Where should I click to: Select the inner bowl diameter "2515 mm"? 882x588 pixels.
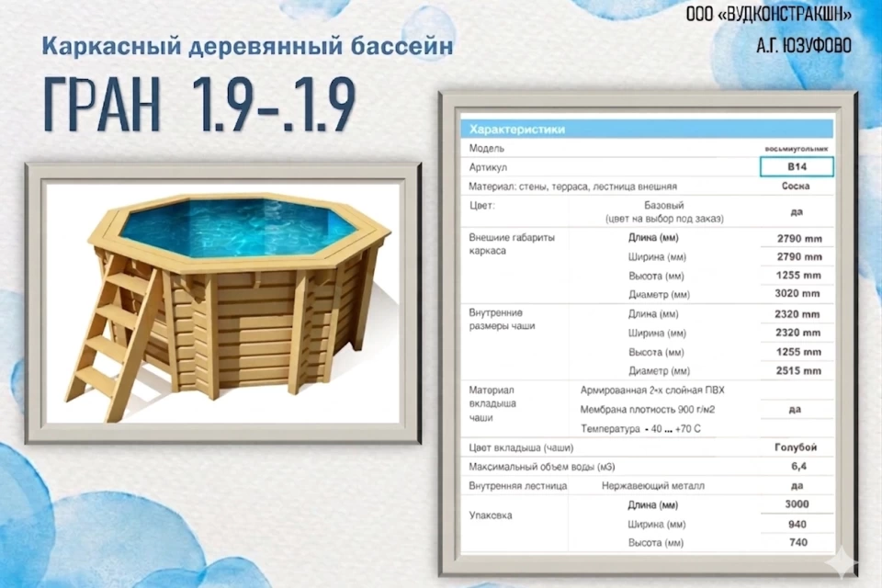[798, 370]
